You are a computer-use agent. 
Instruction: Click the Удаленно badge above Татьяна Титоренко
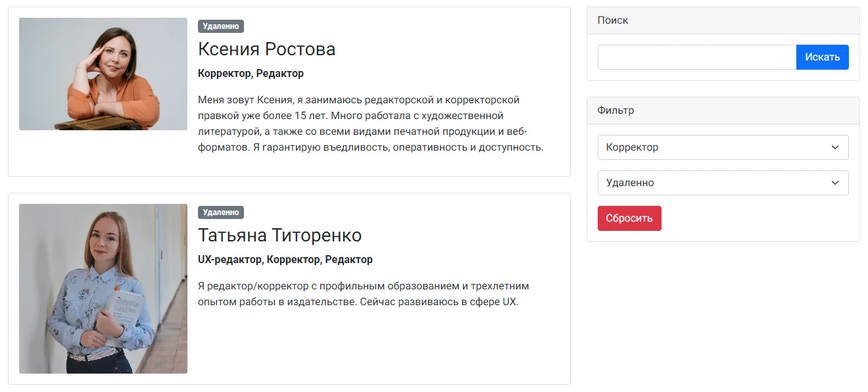[221, 212]
